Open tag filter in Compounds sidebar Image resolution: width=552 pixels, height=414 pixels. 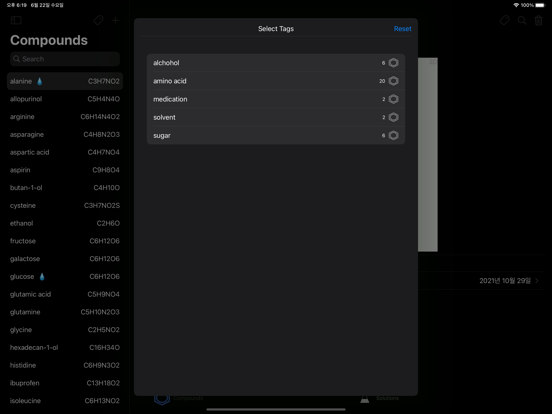(99, 20)
